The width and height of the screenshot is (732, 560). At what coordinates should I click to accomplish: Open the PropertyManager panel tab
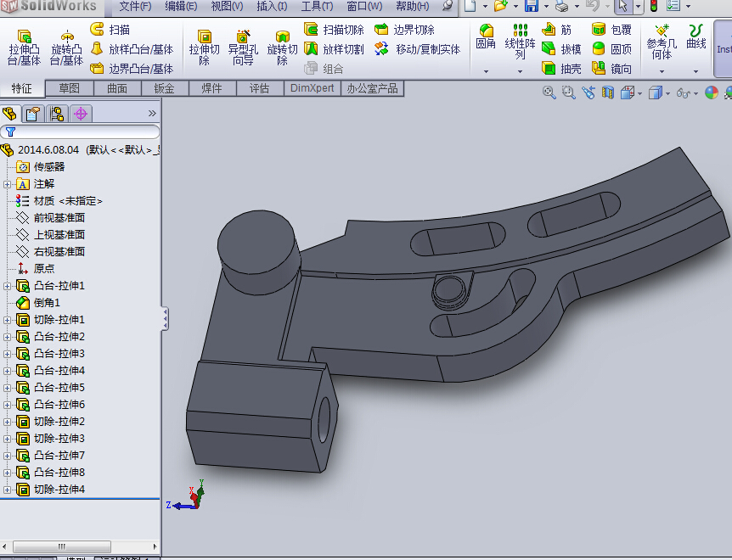33,114
